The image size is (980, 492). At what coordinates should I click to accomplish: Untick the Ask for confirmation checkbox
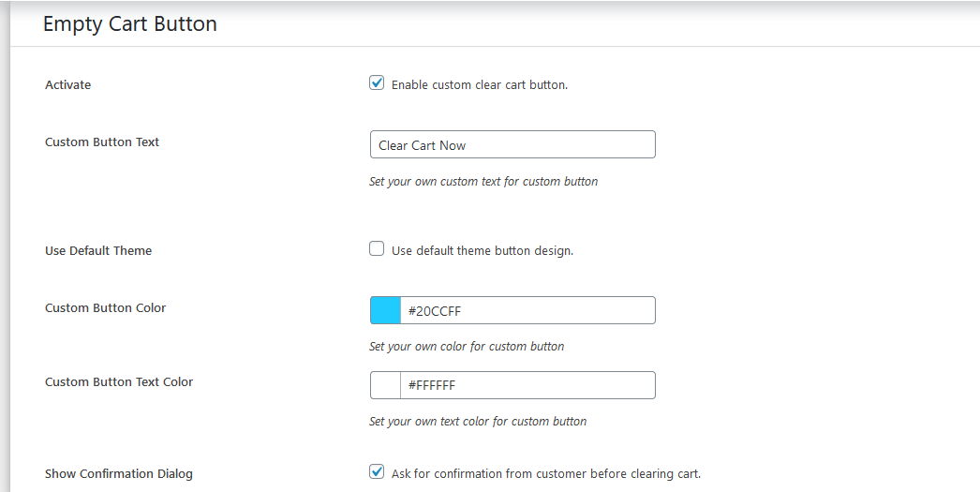pos(377,472)
